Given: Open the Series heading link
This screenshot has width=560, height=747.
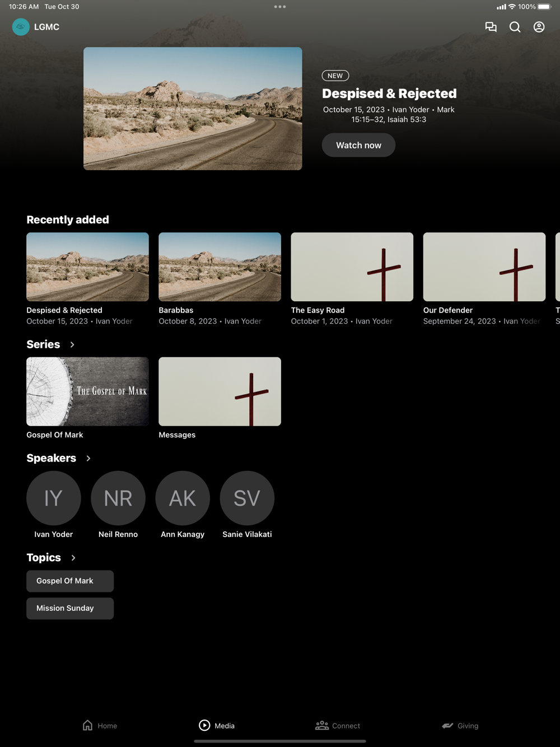Looking at the screenshot, I should [43, 344].
